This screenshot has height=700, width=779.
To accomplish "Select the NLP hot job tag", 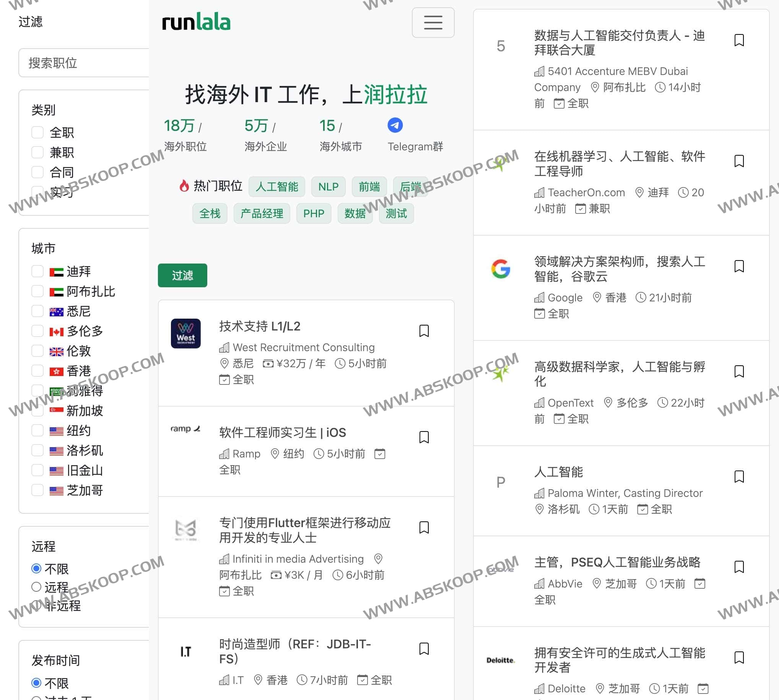I will click(328, 187).
